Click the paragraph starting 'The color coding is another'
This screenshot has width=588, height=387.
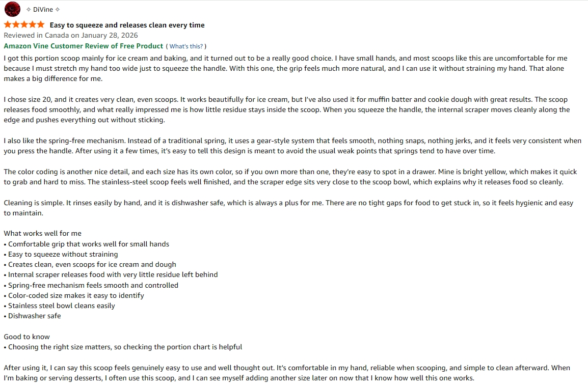290,177
